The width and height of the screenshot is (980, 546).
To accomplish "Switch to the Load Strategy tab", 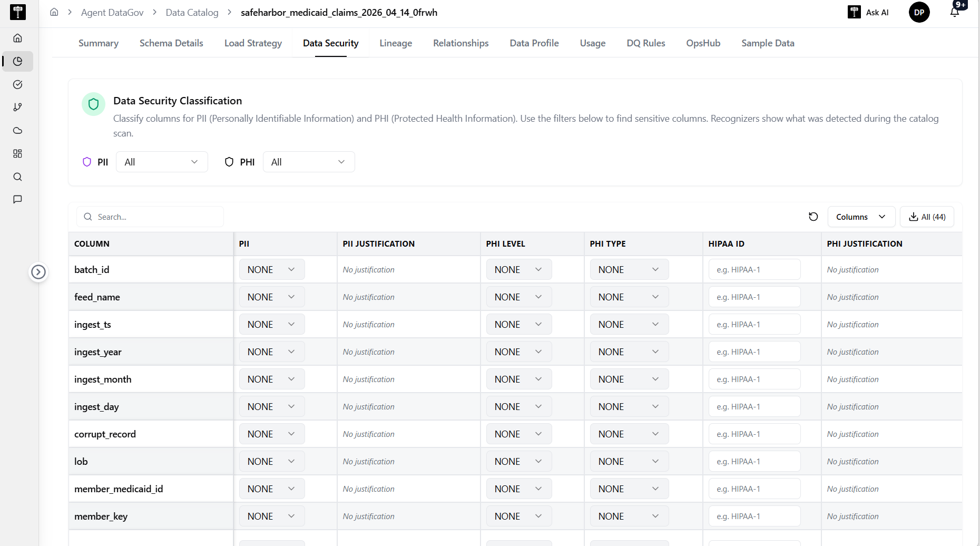I will [253, 43].
